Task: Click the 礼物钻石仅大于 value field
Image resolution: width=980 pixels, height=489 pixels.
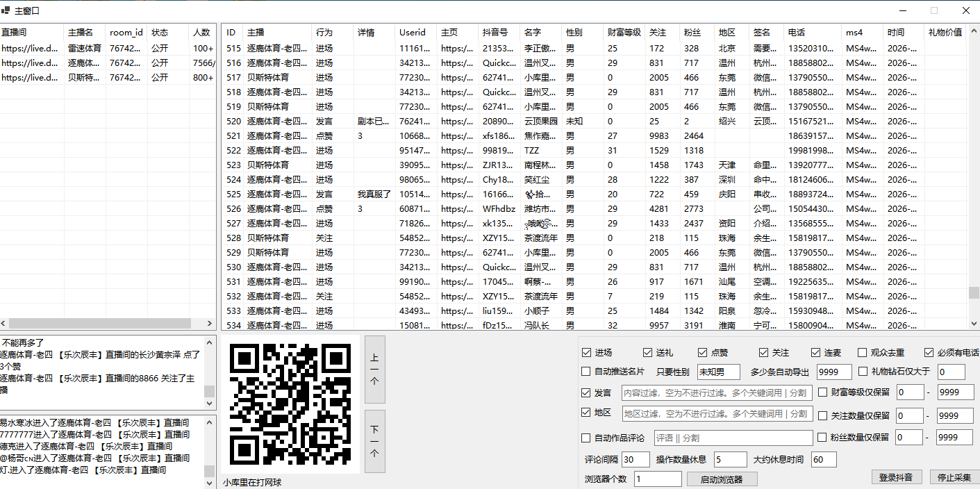Action: tap(951, 372)
